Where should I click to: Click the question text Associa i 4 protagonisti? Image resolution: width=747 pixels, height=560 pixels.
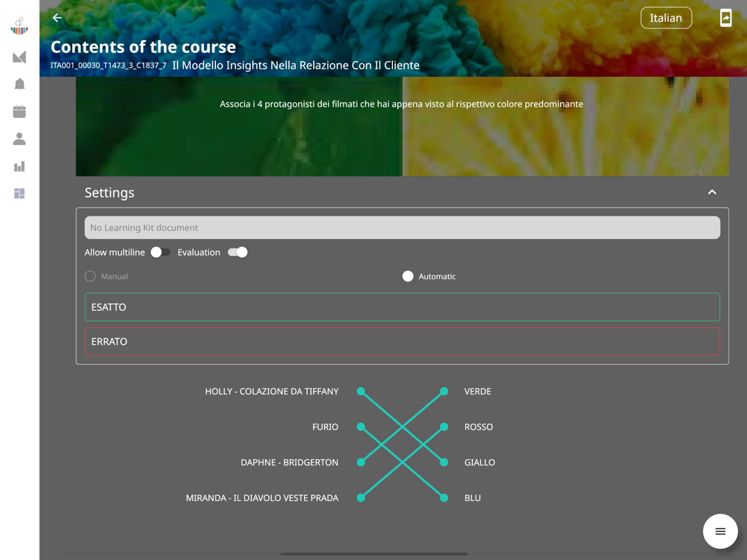401,104
